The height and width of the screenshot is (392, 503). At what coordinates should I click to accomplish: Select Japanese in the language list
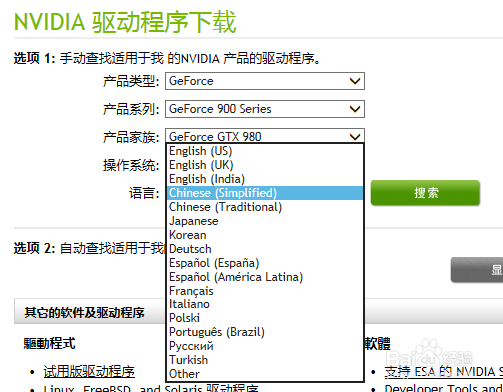(265, 221)
